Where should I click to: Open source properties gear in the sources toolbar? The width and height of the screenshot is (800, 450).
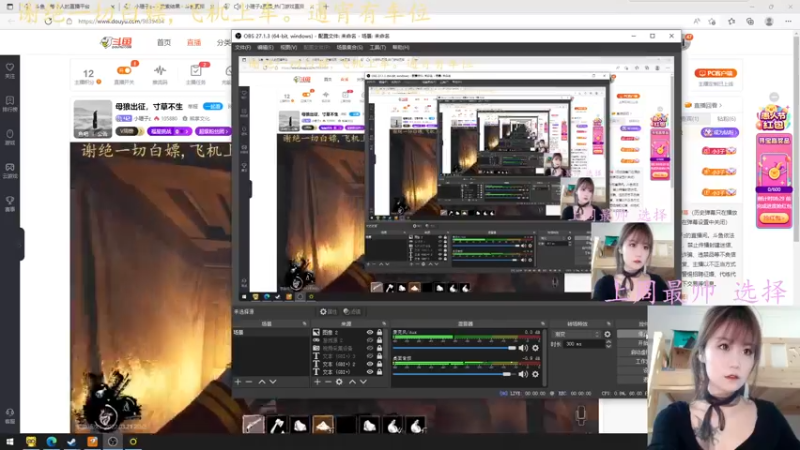click(x=339, y=382)
